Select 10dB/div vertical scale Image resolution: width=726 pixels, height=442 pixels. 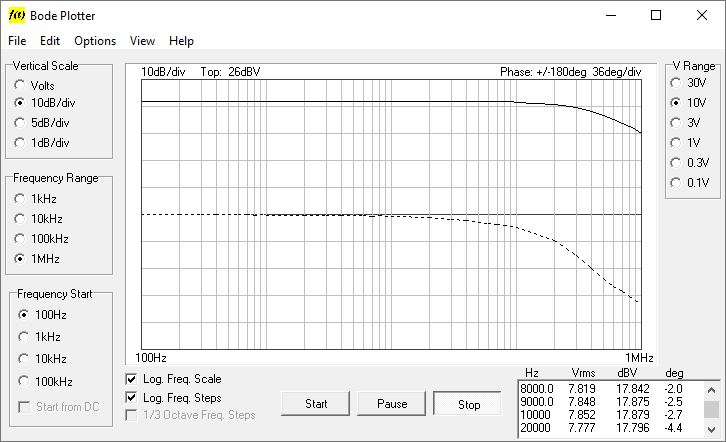[19, 103]
